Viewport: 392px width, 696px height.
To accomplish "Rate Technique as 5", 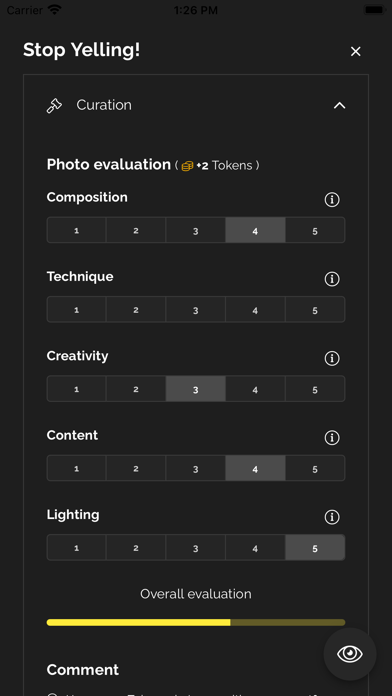I will (315, 309).
